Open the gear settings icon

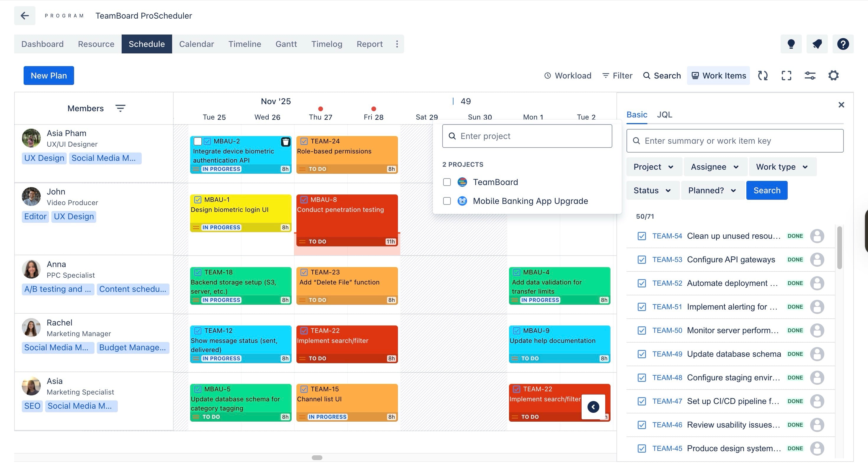point(833,76)
